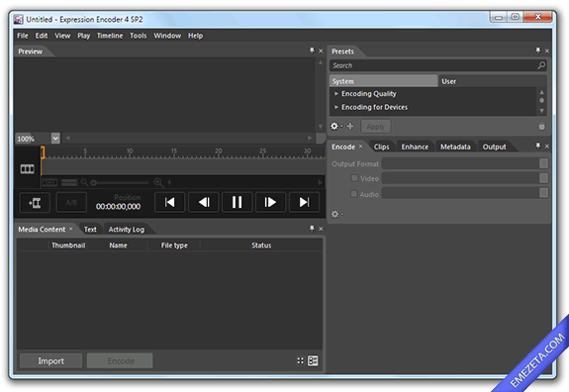
Task: Open the Output Format dropdown
Action: [x=543, y=163]
